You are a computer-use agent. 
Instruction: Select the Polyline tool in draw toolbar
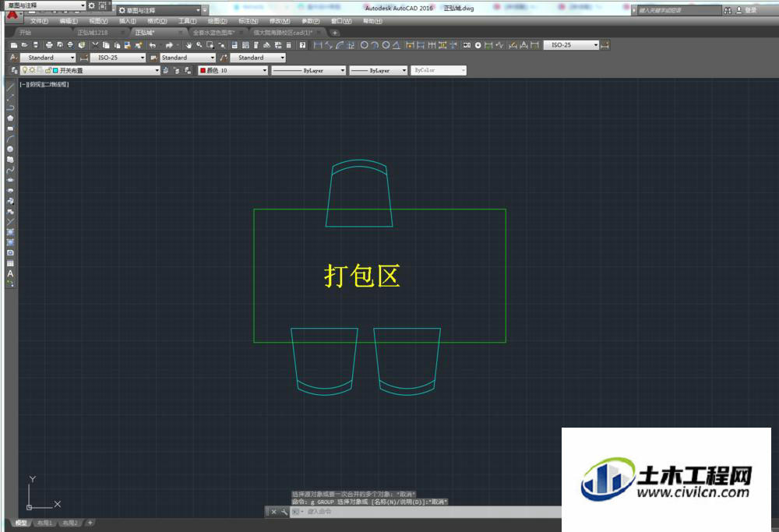click(x=10, y=107)
